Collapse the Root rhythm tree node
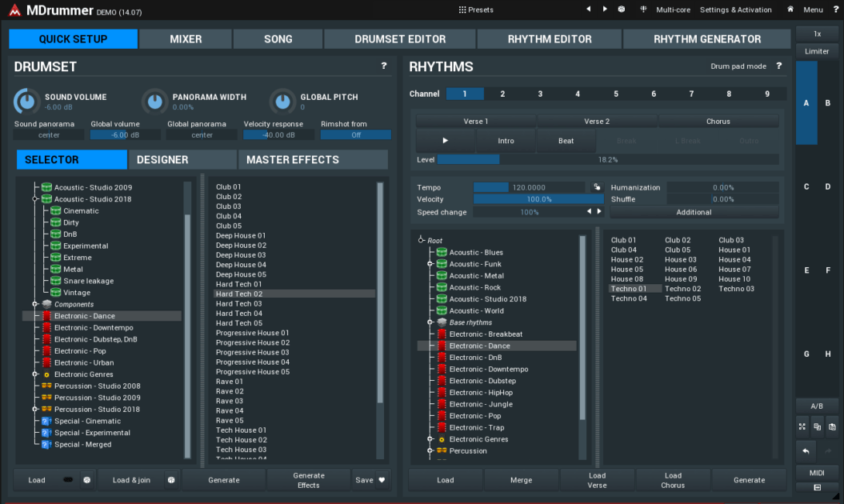Screen dimensions: 844x504 [421, 240]
